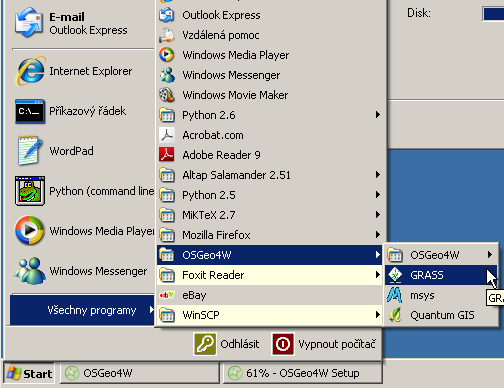504x388 pixels.
Task: Click Vypnout počítač text label
Action: click(337, 344)
